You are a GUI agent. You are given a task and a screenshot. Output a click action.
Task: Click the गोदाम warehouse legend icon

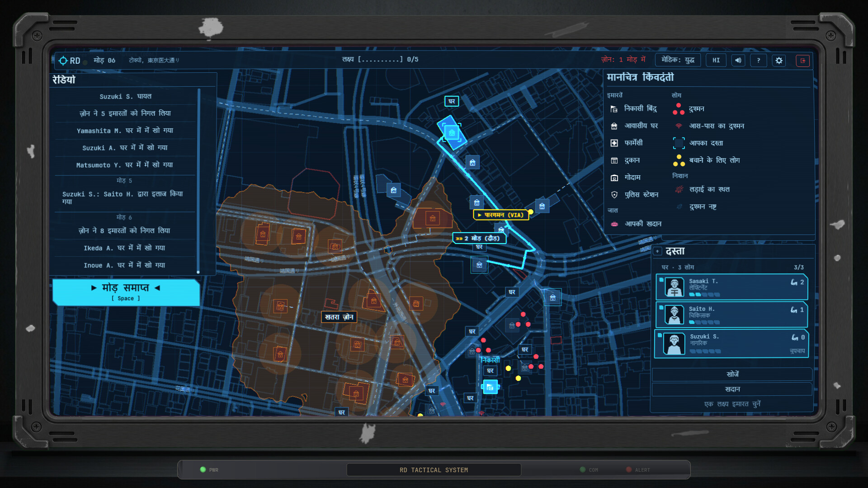pyautogui.click(x=614, y=178)
